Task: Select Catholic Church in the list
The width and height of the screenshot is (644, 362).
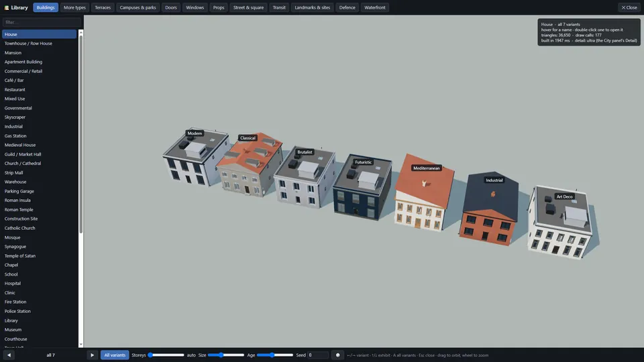Action: click(40, 228)
